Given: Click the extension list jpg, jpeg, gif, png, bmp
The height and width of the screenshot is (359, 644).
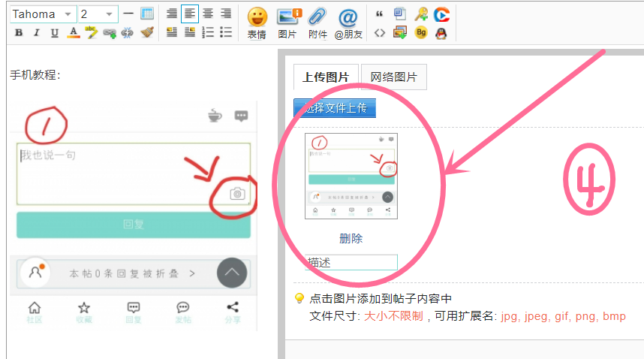Looking at the screenshot, I should (x=563, y=316).
